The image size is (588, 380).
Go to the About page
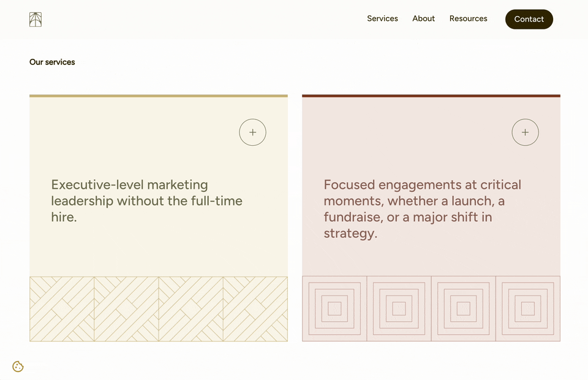tap(423, 18)
